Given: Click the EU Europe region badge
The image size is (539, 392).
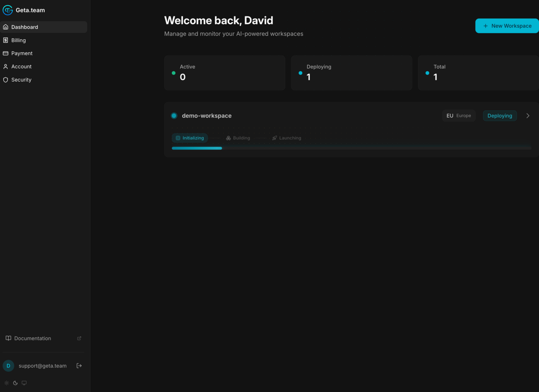Looking at the screenshot, I should (x=459, y=116).
